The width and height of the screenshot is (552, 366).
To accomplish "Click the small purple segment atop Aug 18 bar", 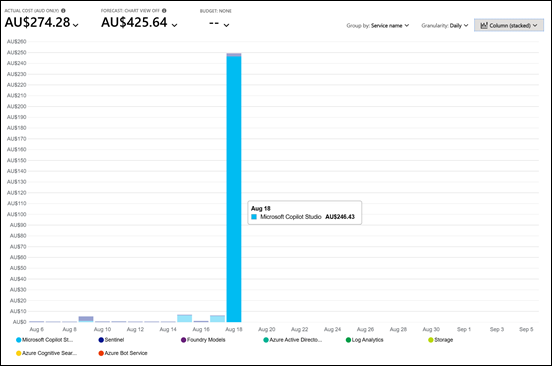I will tap(234, 55).
